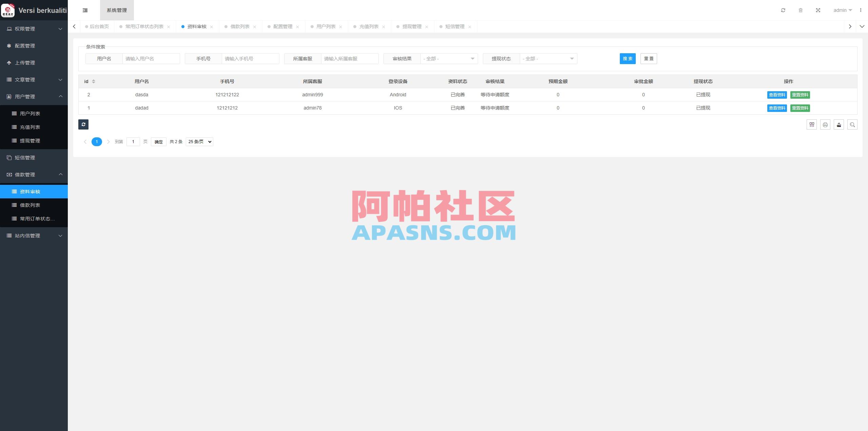Open the 提现状态 dropdown
The width and height of the screenshot is (868, 431).
pyautogui.click(x=548, y=58)
